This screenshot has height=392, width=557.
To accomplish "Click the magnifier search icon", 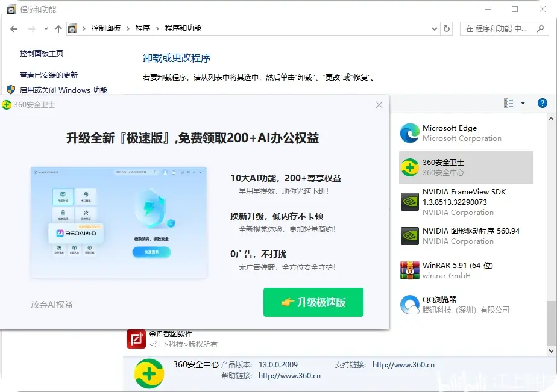I will [540, 29].
